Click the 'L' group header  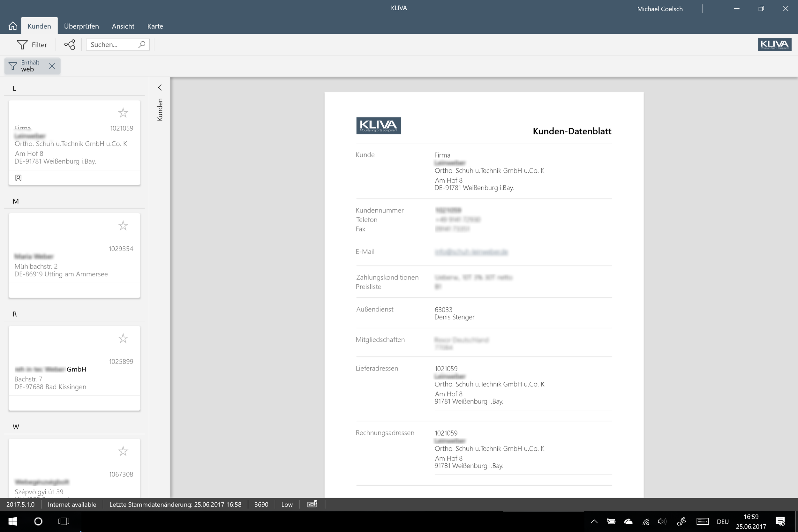coord(14,88)
